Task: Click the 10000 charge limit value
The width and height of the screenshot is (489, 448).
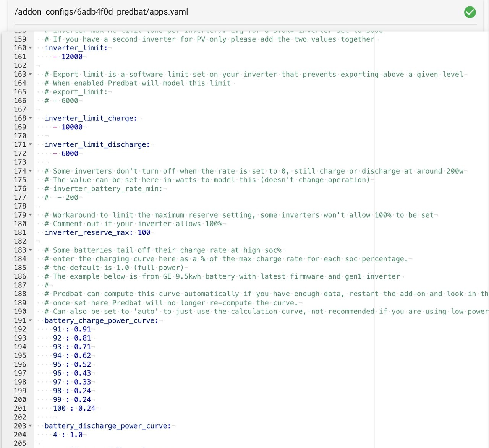Action: pos(72,127)
